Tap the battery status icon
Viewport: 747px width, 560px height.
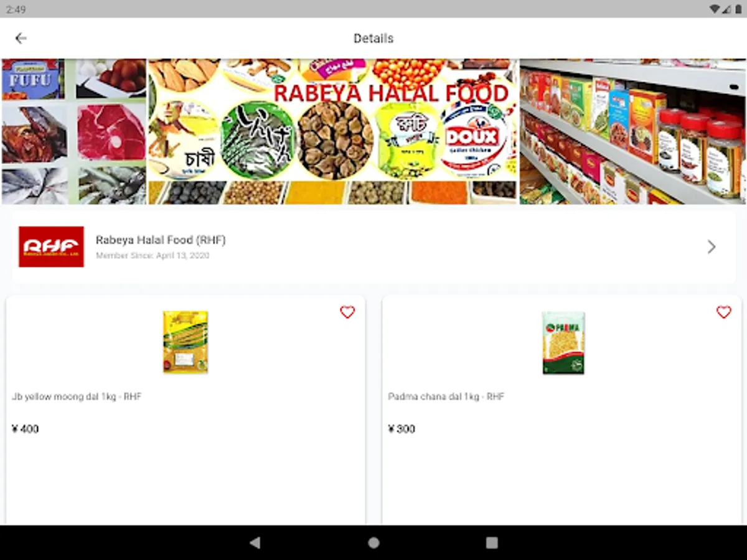[736, 9]
